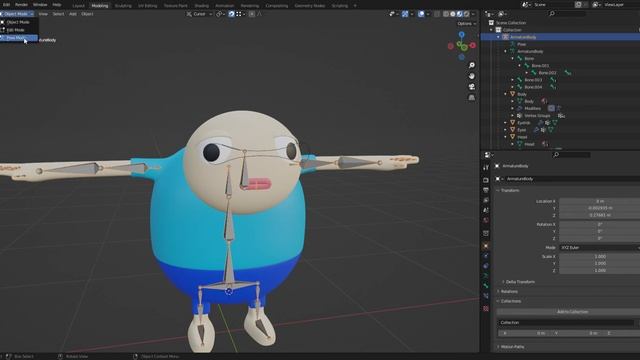Switch to the Texture Paint workspace tab

click(x=176, y=6)
